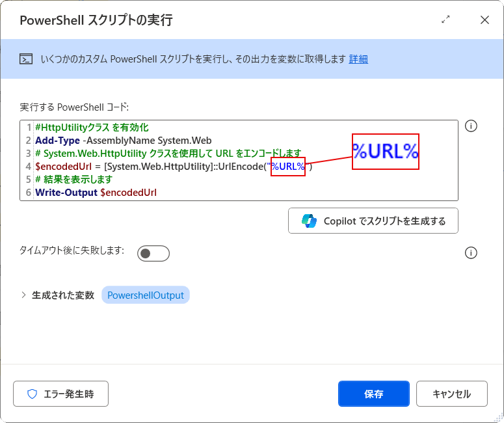Click the 生成された変数 label

(x=63, y=295)
